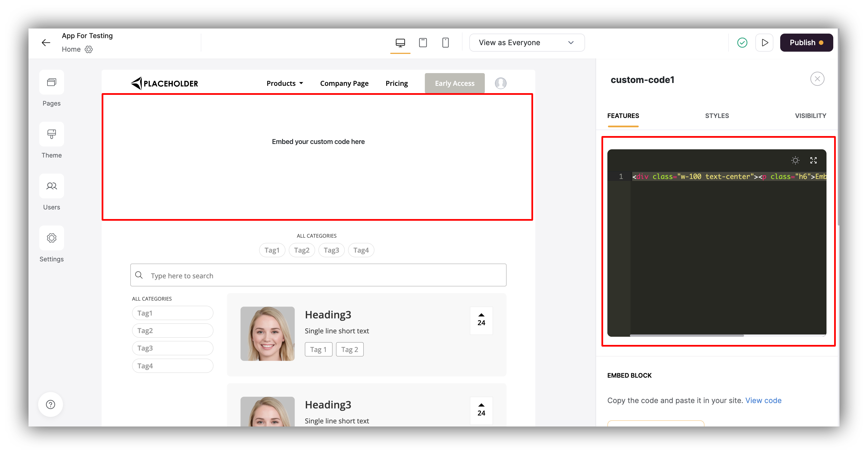Toggle light theme in the code editor
The image size is (868, 455).
coord(795,160)
